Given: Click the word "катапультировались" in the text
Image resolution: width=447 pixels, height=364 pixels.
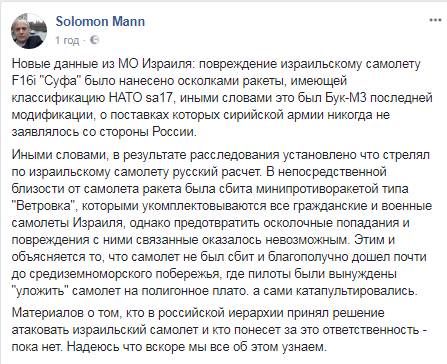Looking at the screenshot, I should [356, 291].
